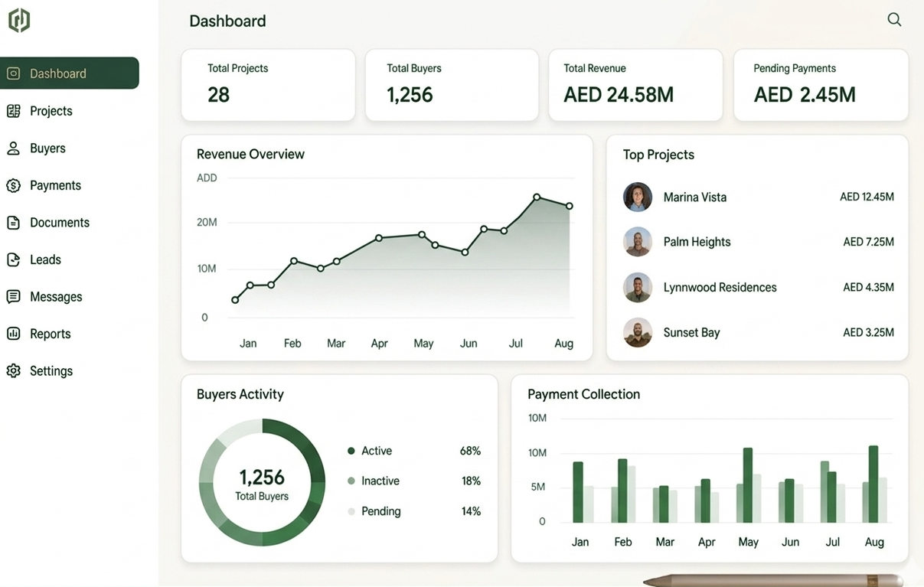The width and height of the screenshot is (924, 587).
Task: Open the Marina Vista project name
Action: (x=695, y=197)
